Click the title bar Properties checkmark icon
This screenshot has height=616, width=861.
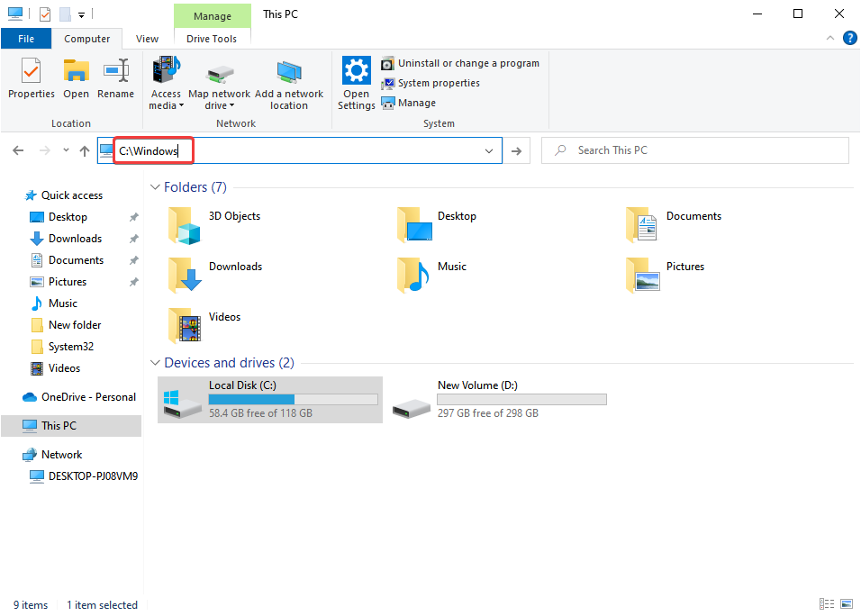point(45,14)
